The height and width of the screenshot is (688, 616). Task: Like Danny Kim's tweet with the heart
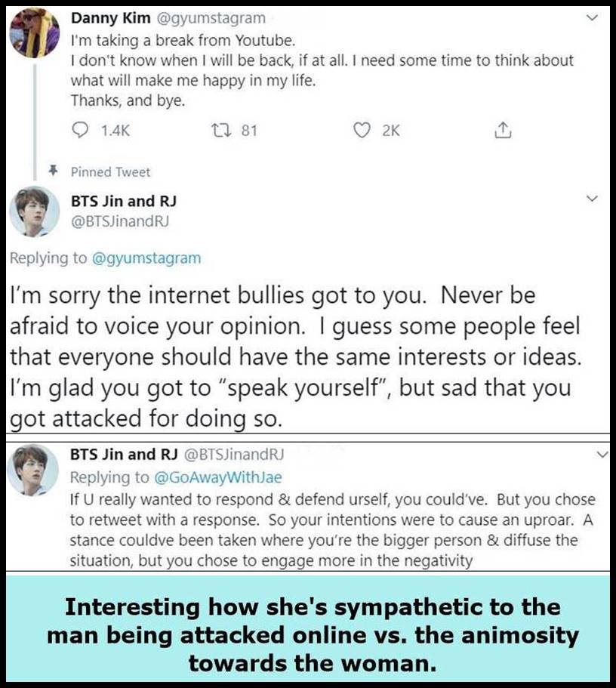click(365, 131)
